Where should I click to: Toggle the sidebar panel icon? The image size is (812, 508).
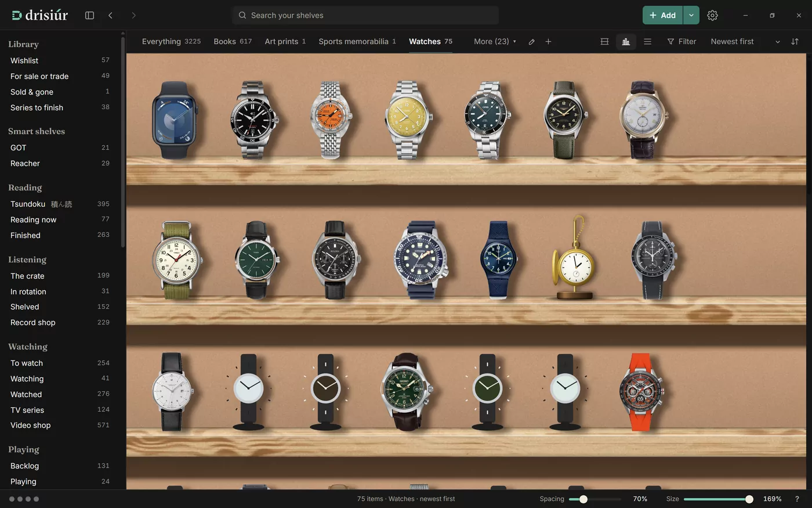coord(89,15)
